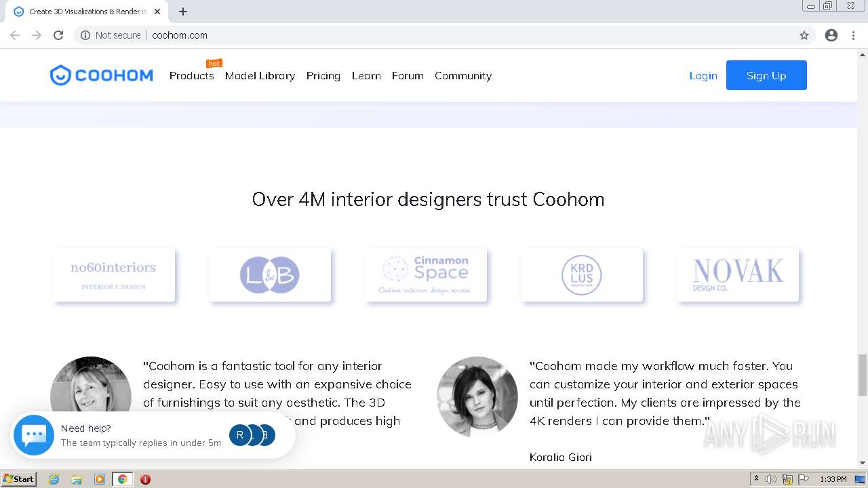
Task: Launch Internet Explorer from taskbar
Action: (x=54, y=479)
